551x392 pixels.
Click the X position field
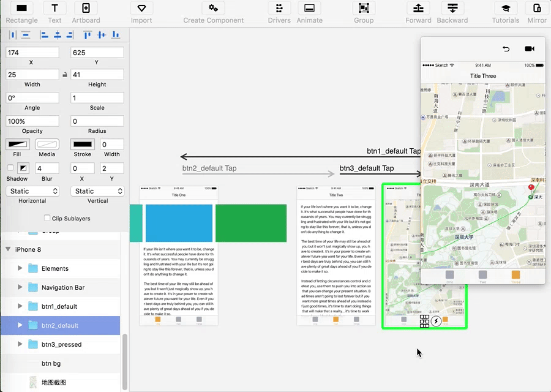pyautogui.click(x=32, y=53)
